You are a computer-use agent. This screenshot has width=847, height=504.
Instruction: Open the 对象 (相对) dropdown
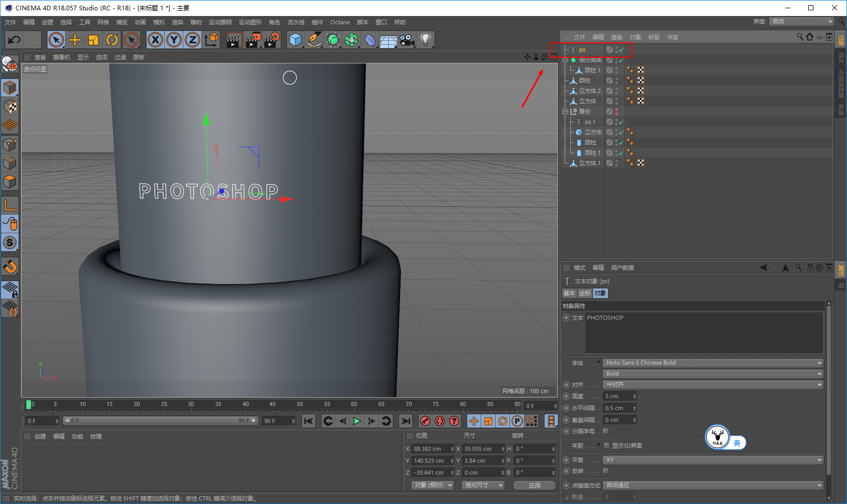coord(433,485)
